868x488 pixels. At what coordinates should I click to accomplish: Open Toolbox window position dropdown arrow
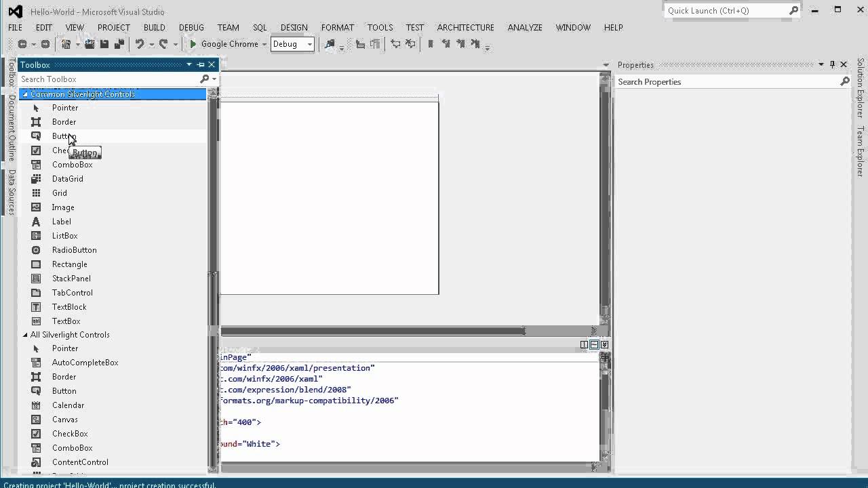click(189, 64)
